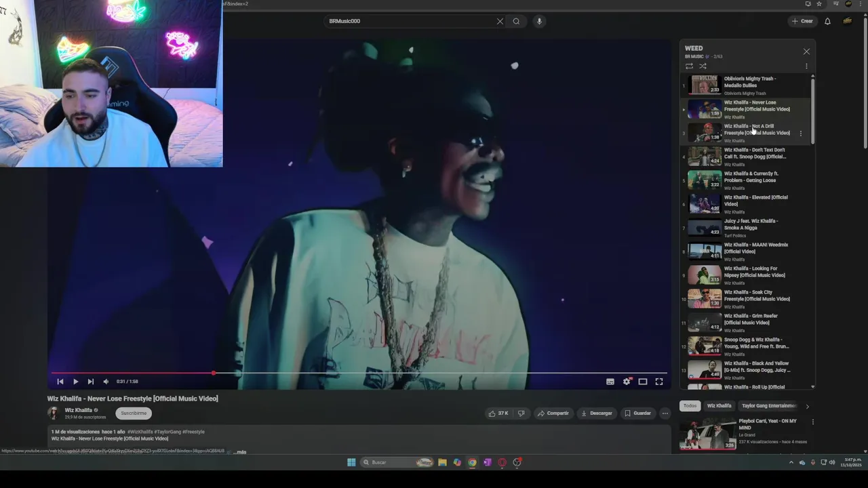This screenshot has width=868, height=488.
Task: Click the Compartir share button
Action: (x=553, y=413)
